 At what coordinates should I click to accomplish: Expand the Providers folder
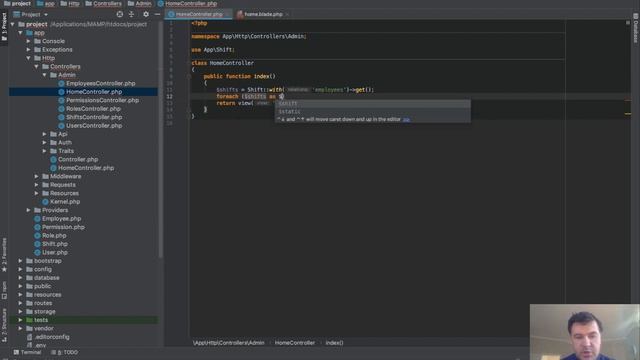tap(29, 210)
